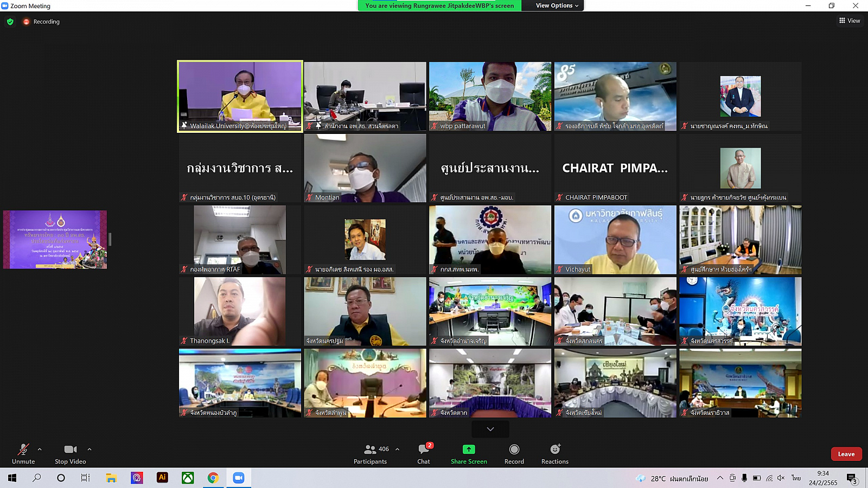Expand the arrow next to Participants count
Screen dimensions: 868x488
(x=398, y=449)
